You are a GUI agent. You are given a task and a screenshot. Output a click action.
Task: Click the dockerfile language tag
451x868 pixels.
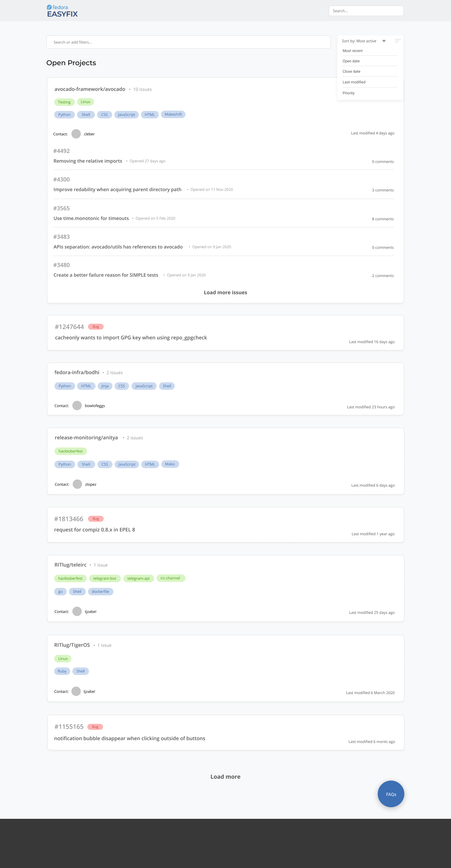coord(100,591)
